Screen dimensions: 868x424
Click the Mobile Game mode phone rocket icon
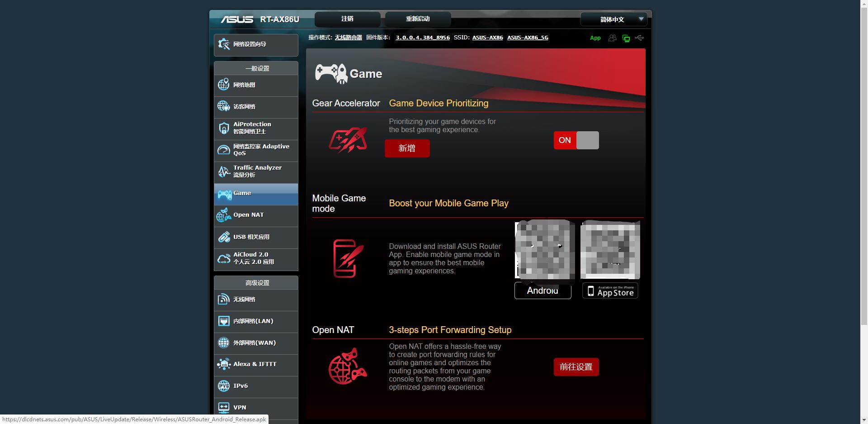348,258
